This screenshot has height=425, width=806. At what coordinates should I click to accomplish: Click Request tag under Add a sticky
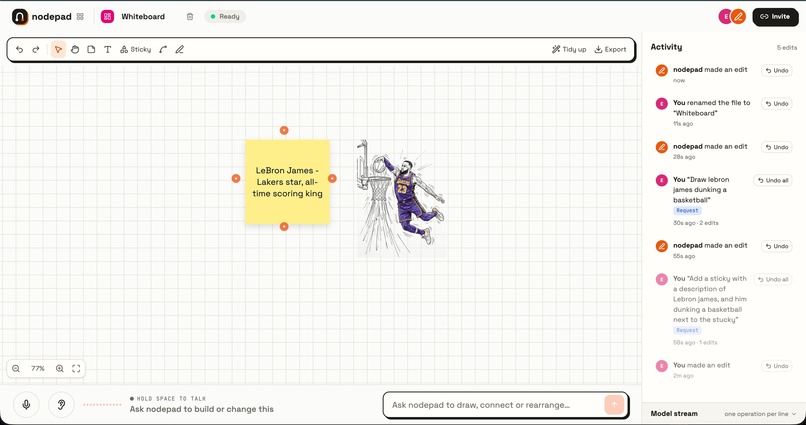[x=687, y=330]
